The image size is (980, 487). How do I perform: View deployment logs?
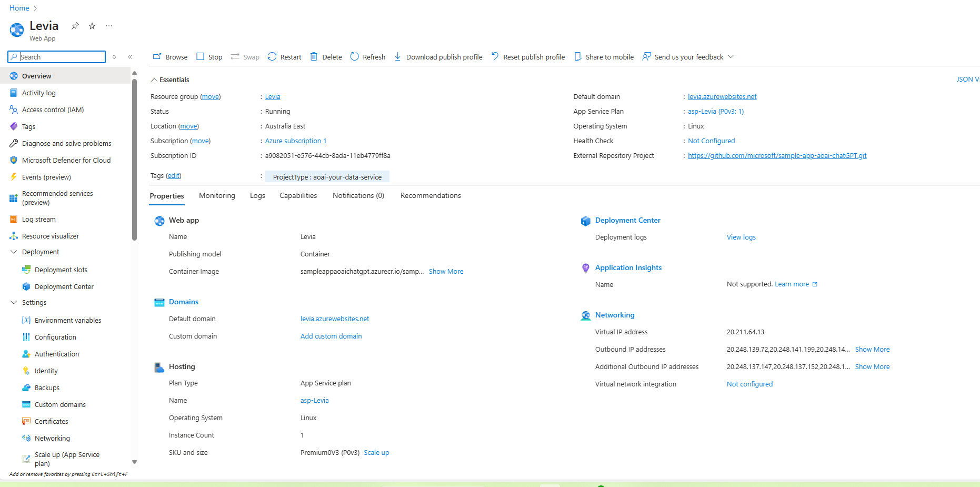click(741, 237)
